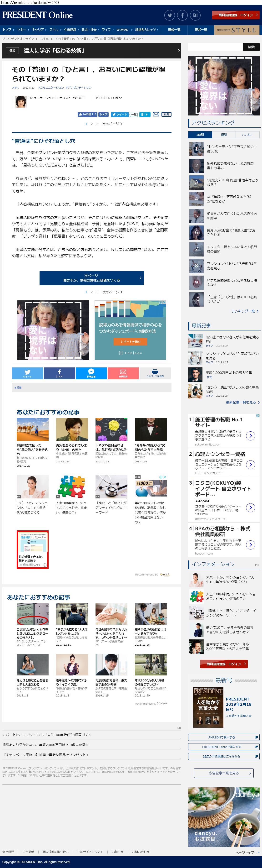Go to page 3 in bottom pagination

tap(97, 292)
